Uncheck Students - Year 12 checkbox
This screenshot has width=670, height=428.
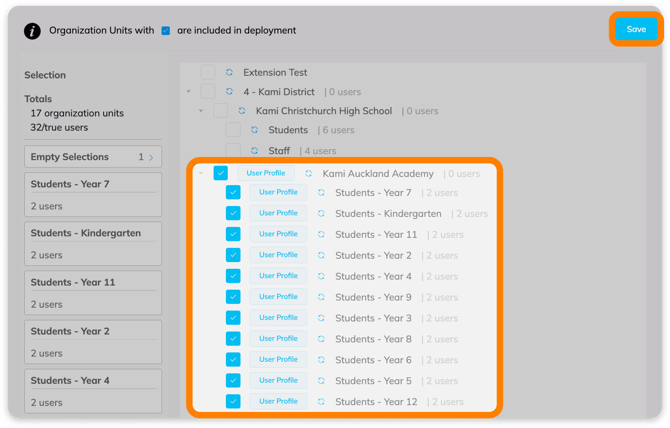(x=233, y=402)
